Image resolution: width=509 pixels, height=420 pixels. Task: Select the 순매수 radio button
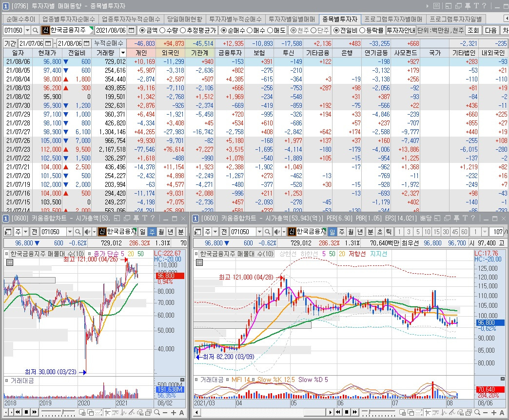(224, 30)
